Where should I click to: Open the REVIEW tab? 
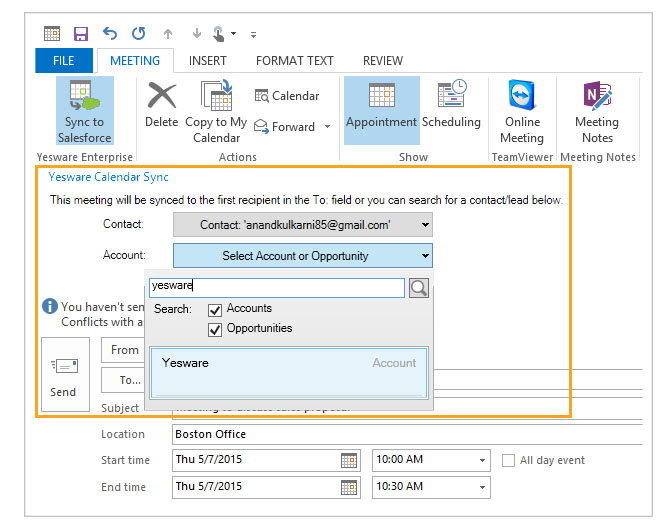pyautogui.click(x=383, y=61)
